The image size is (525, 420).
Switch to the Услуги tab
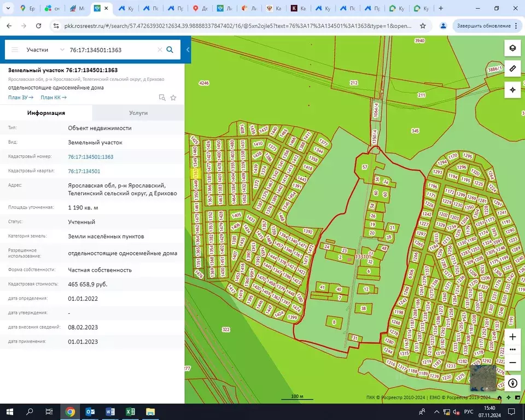click(x=138, y=113)
